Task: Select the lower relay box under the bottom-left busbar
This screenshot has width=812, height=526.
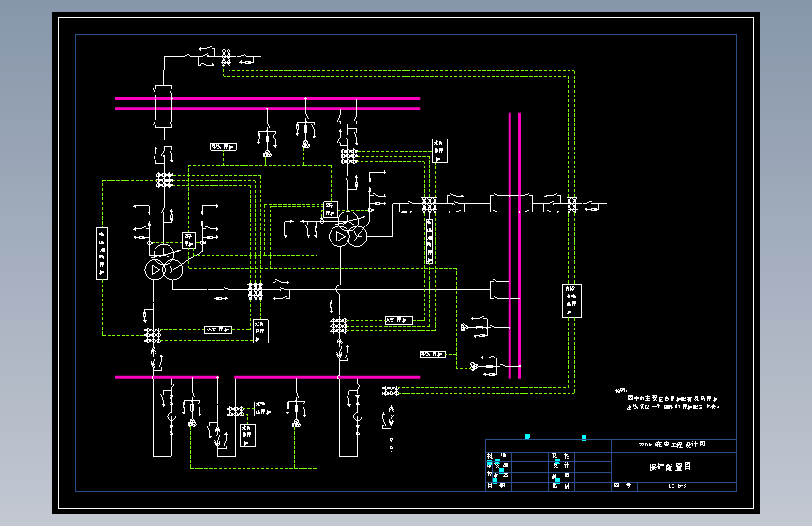Action: click(247, 435)
